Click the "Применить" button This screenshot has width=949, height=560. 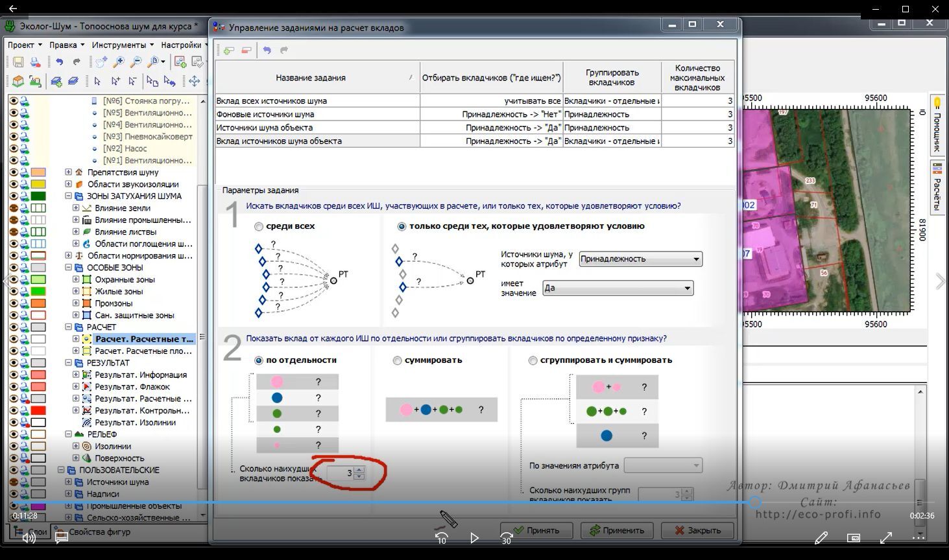click(616, 530)
